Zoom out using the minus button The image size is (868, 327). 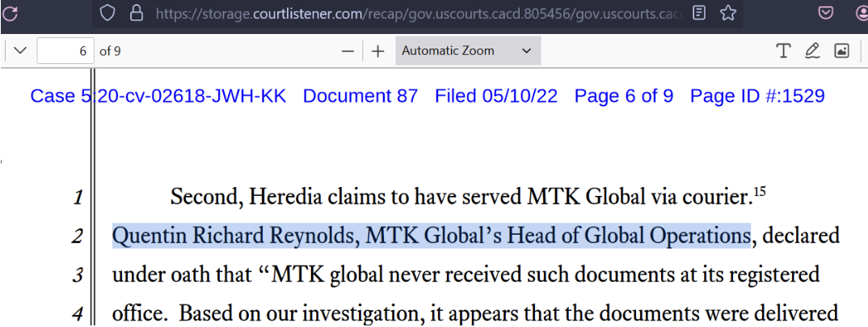point(348,52)
